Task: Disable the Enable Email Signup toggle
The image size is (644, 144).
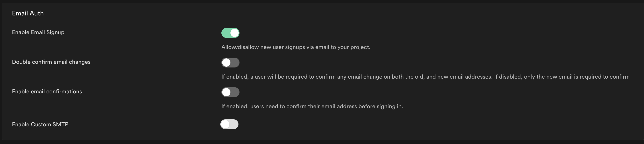Action: 230,33
